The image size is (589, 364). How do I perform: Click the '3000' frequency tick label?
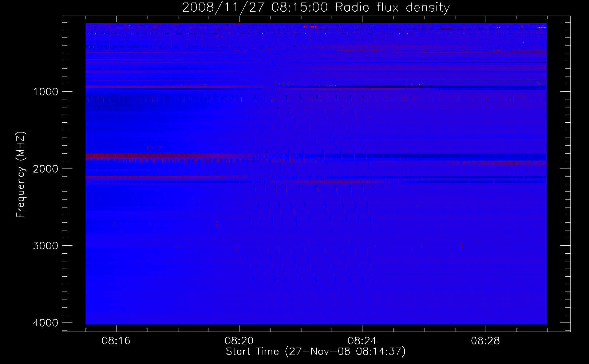click(46, 246)
